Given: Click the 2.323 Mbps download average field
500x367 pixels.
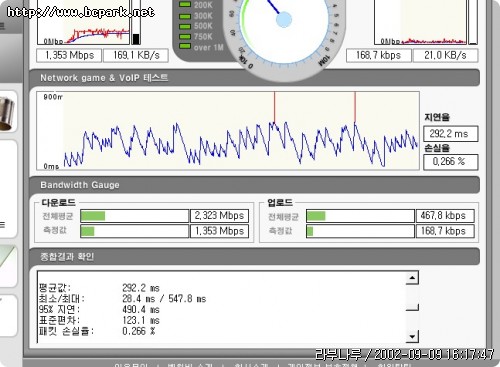Looking at the screenshot, I should (x=219, y=216).
